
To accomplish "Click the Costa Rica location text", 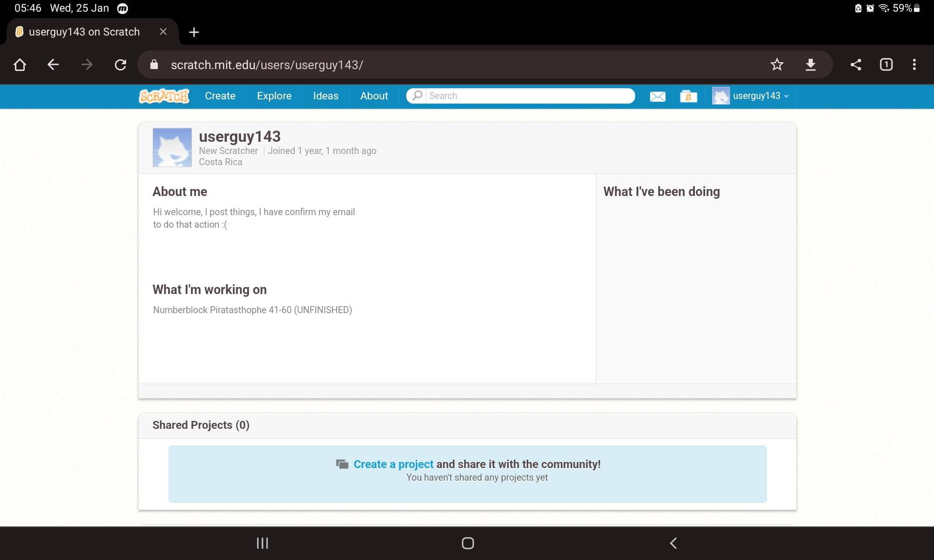I will [x=220, y=162].
